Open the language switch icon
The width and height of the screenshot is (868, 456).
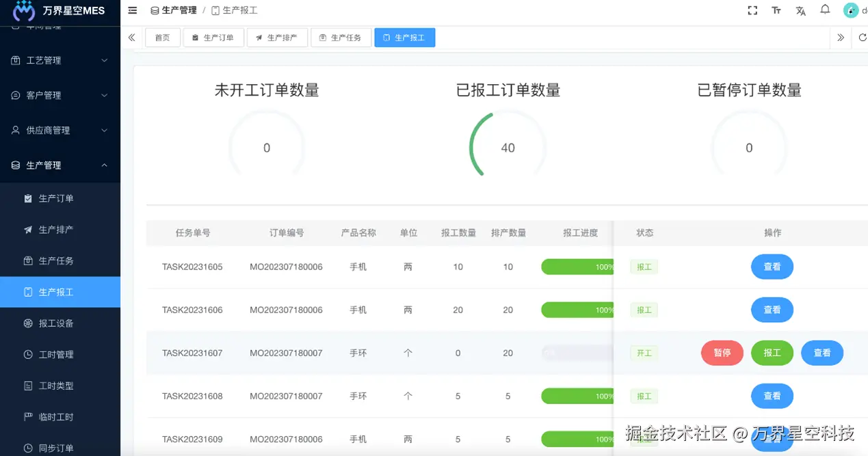point(800,11)
